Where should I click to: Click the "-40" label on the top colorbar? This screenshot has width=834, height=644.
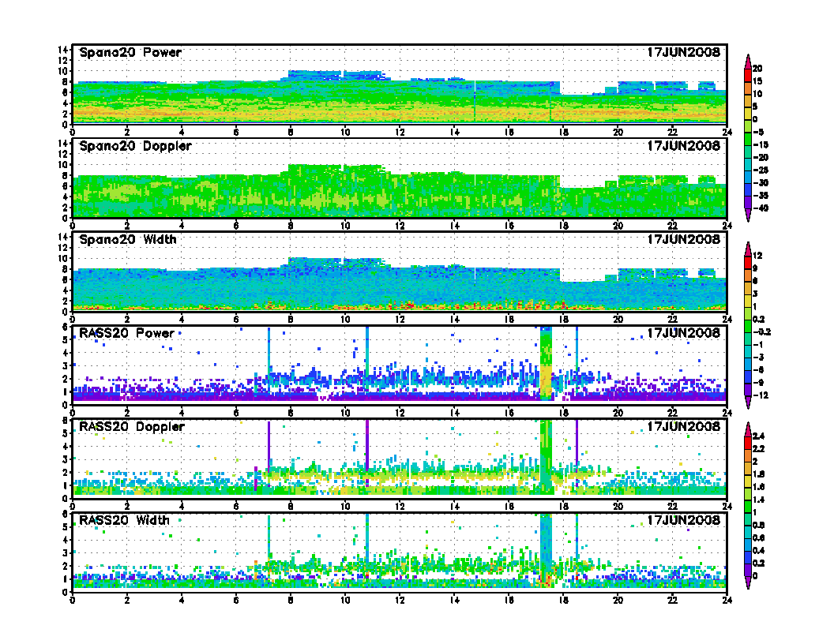pyautogui.click(x=760, y=208)
